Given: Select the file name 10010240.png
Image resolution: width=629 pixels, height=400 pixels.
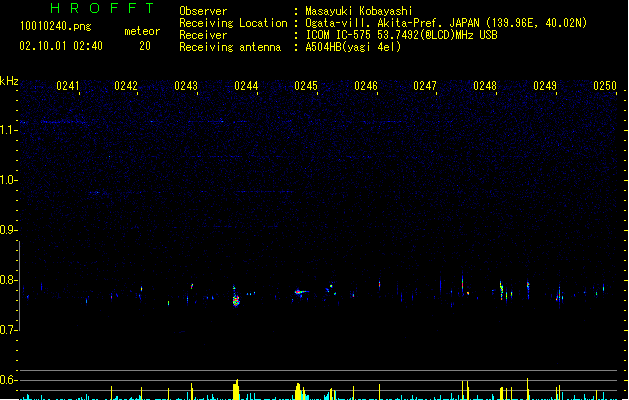Looking at the screenshot, I should pos(55,26).
